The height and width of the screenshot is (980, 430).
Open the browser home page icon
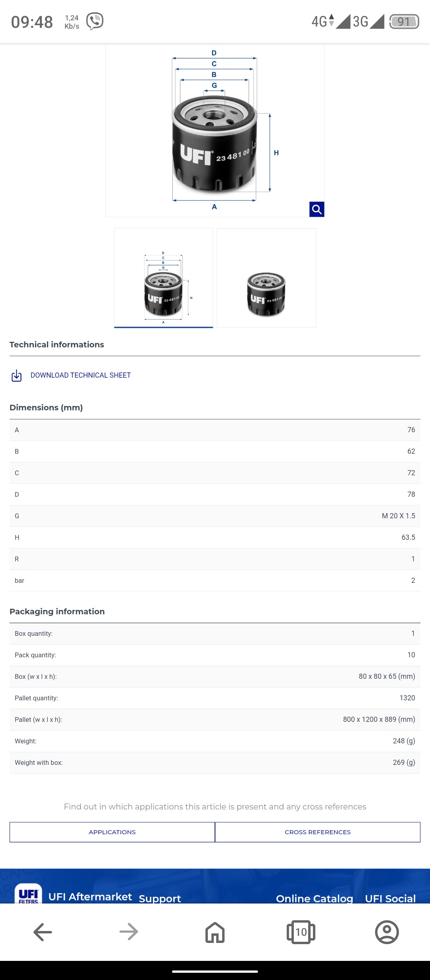pos(215,932)
